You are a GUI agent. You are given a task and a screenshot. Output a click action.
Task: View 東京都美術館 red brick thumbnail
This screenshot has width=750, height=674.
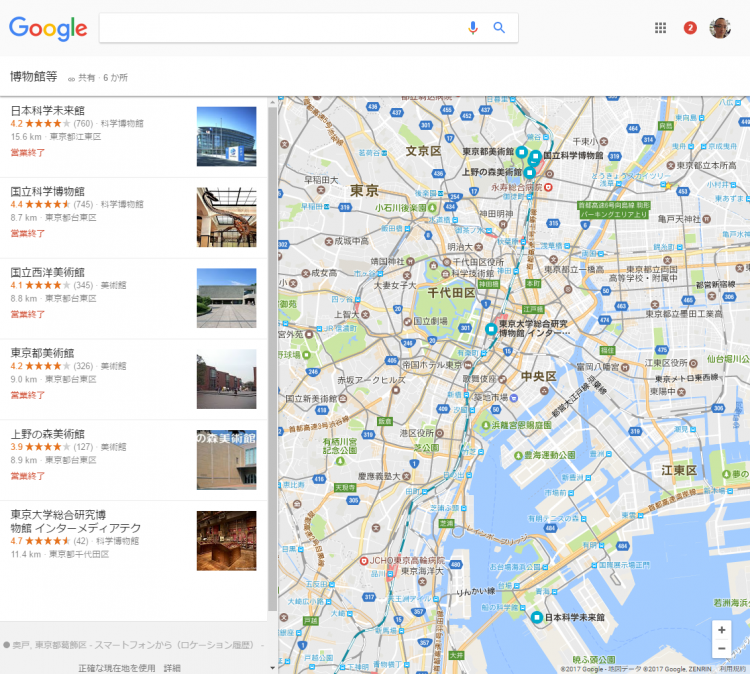point(226,379)
